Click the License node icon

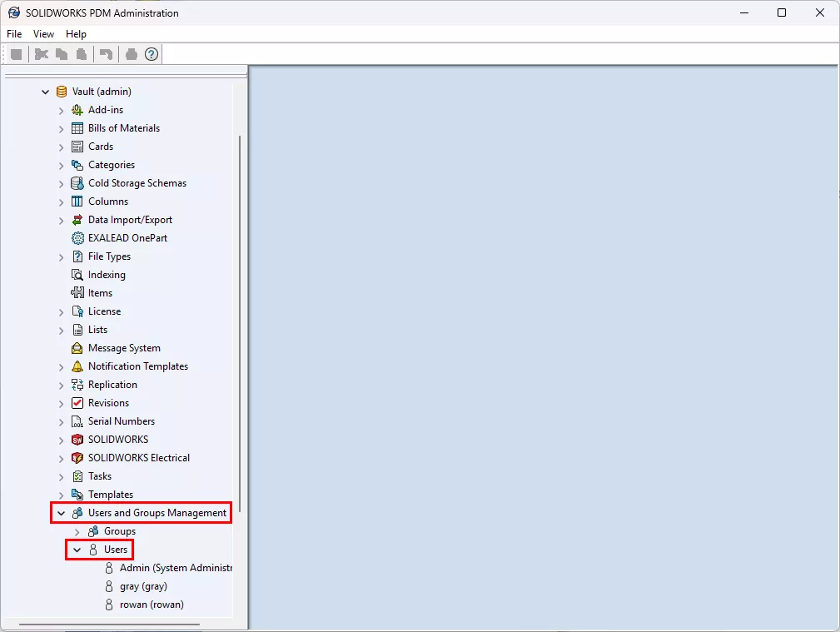click(77, 311)
